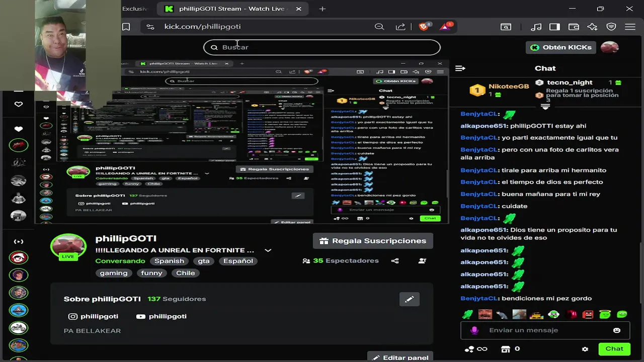
Task: Open the Brave Wallet icon
Action: point(574,27)
